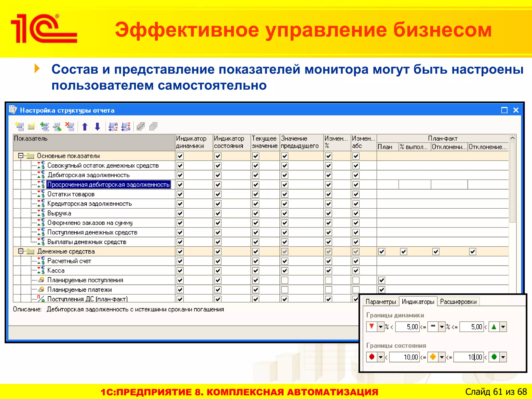This screenshot has height=399, width=532.
Task: Close the Настройка структуры отчета window
Action: tap(516, 110)
